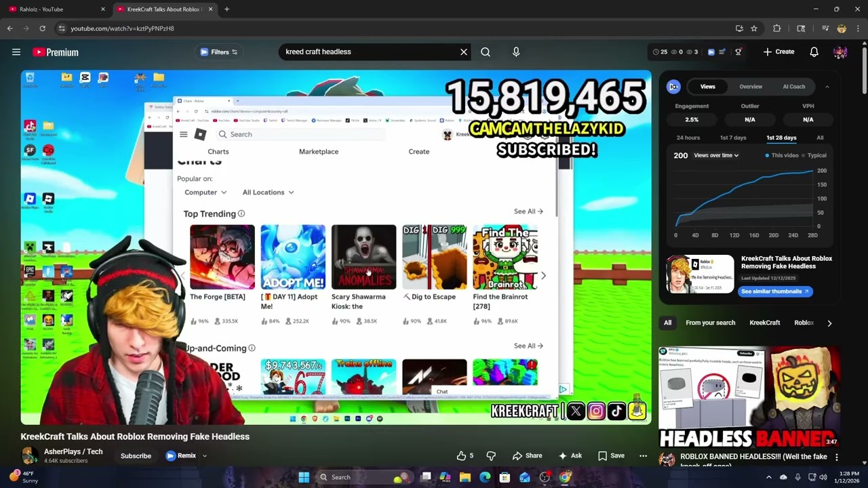The height and width of the screenshot is (488, 868).
Task: Dislike the video with the thumbs down
Action: tap(491, 455)
